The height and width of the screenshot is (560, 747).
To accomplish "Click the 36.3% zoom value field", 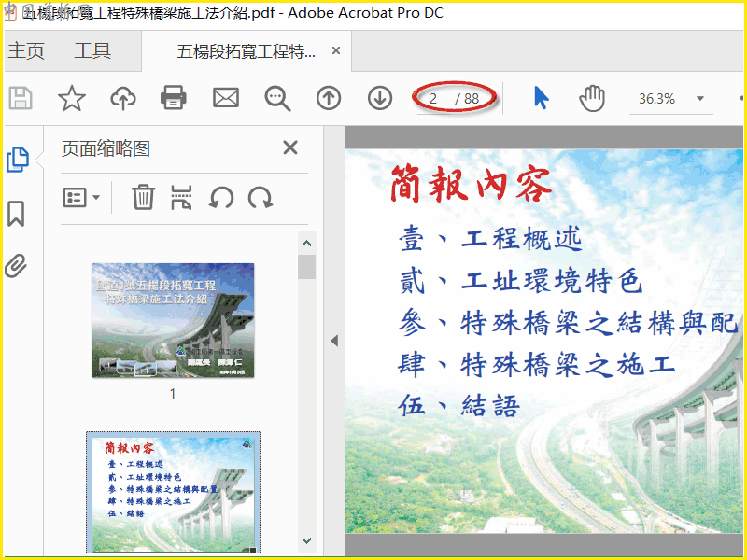I will (656, 99).
